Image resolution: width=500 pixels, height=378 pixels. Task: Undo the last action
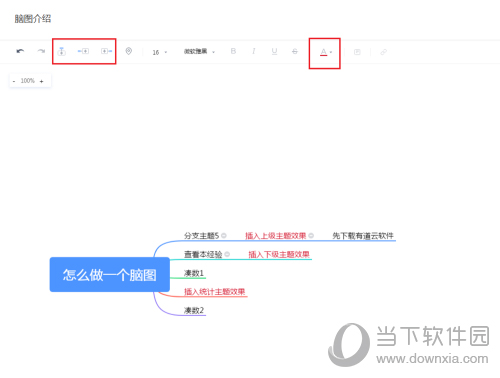coord(20,51)
